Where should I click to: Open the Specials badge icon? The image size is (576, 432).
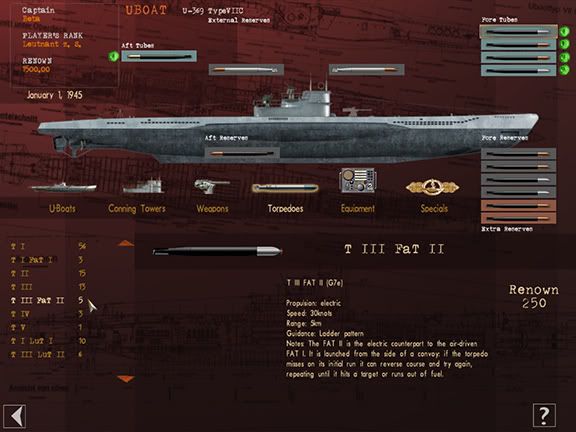(x=432, y=187)
